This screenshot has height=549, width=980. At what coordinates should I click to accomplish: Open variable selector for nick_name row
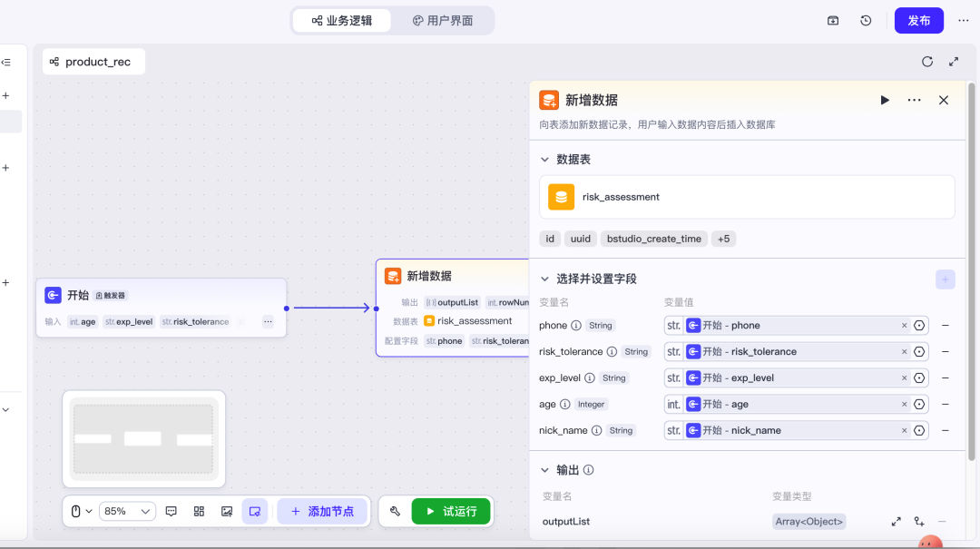click(919, 430)
